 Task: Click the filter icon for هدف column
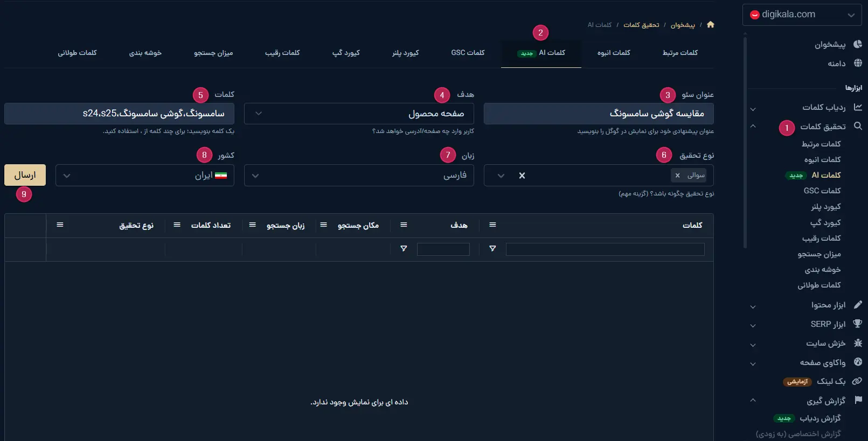(x=404, y=249)
